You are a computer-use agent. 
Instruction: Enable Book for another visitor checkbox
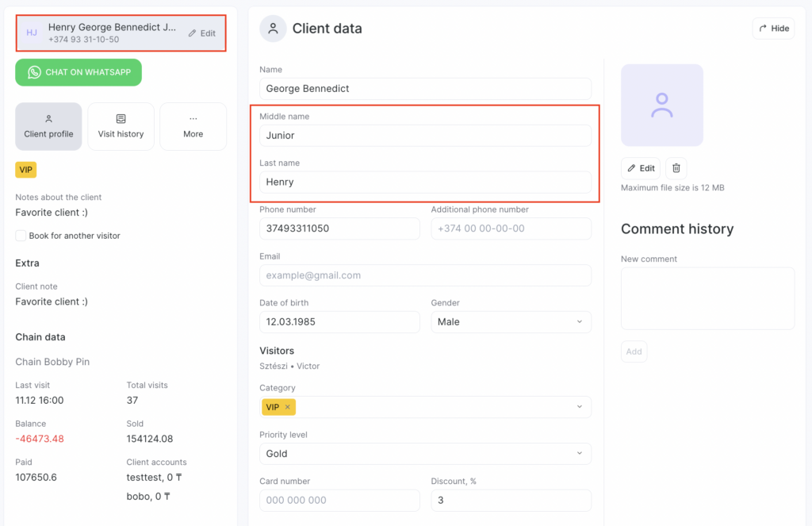tap(21, 236)
